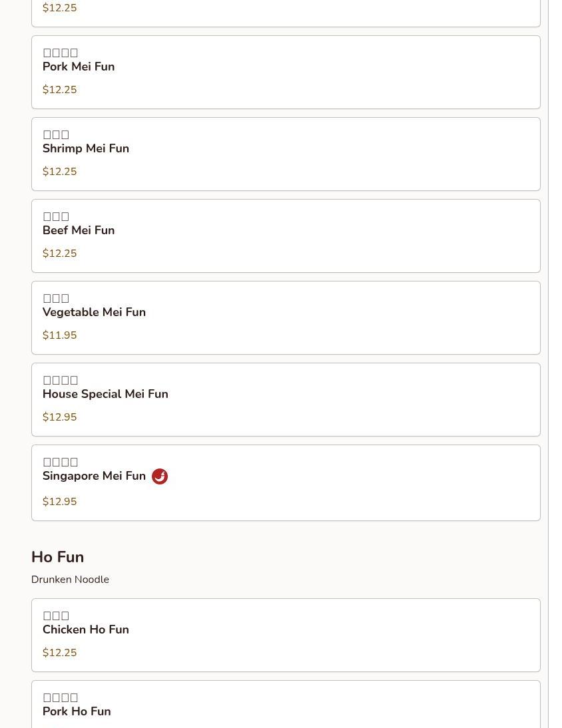Click the Beef Mei Fun price
The image size is (562, 728).
tap(59, 254)
